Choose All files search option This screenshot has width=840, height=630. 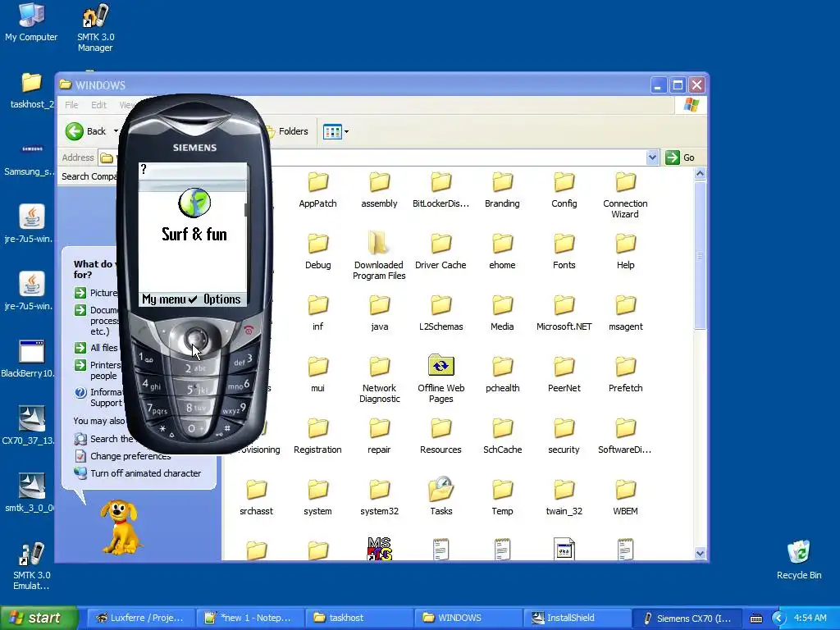point(103,348)
